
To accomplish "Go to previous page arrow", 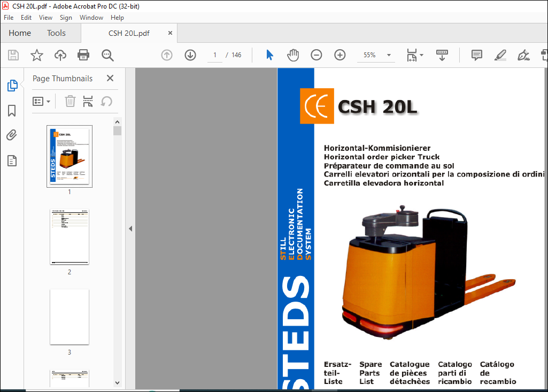I will [x=167, y=55].
